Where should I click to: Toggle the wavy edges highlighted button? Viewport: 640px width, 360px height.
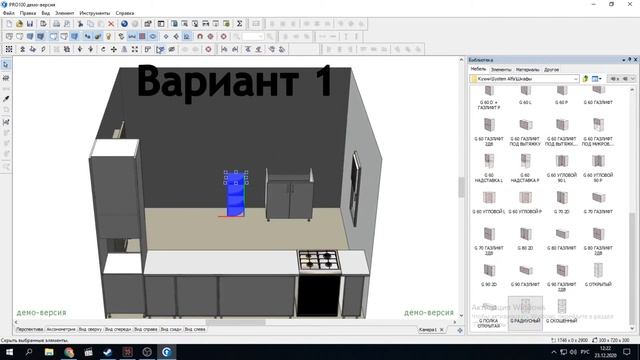coord(132,36)
